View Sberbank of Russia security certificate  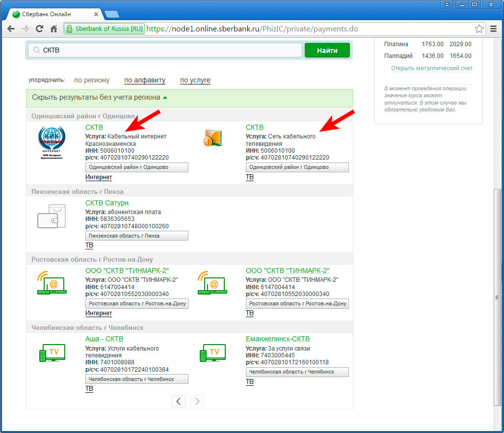coord(104,29)
